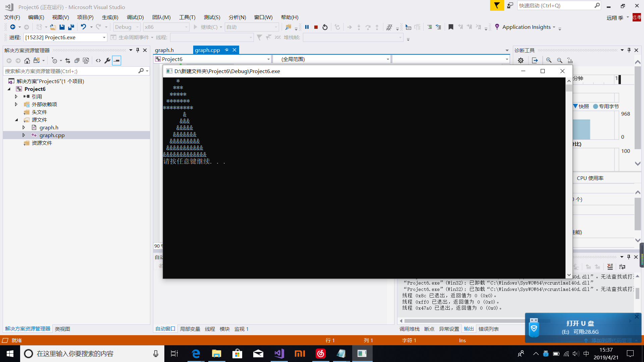Viewport: 644px width, 362px height.
Task: Open the 调试(D) menu
Action: pyautogui.click(x=135, y=17)
